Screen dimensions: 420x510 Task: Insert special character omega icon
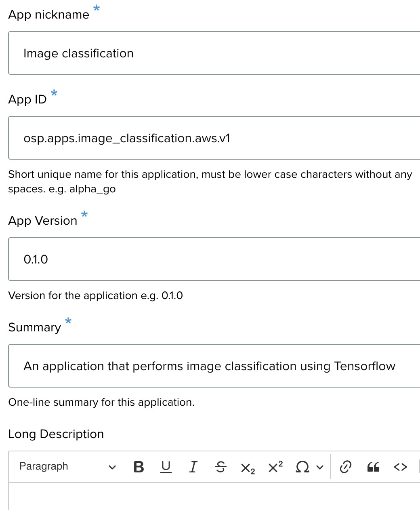click(x=302, y=467)
